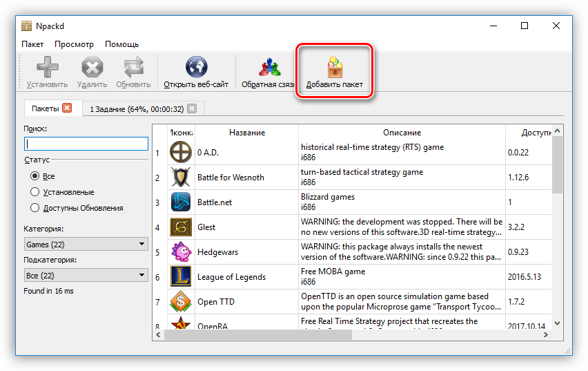Click the Добавить пакет toolbar icon
The height and width of the screenshot is (371, 588).
coord(335,68)
